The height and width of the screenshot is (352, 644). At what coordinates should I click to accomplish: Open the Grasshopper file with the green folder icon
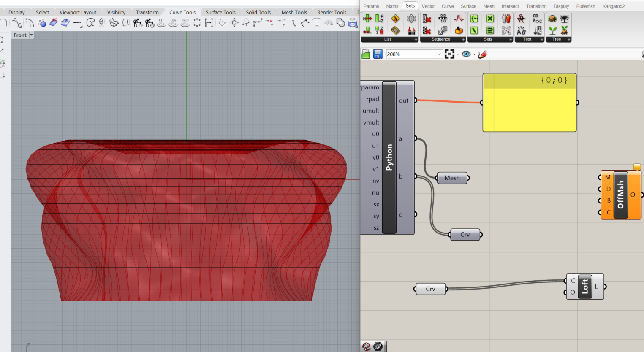click(x=366, y=54)
